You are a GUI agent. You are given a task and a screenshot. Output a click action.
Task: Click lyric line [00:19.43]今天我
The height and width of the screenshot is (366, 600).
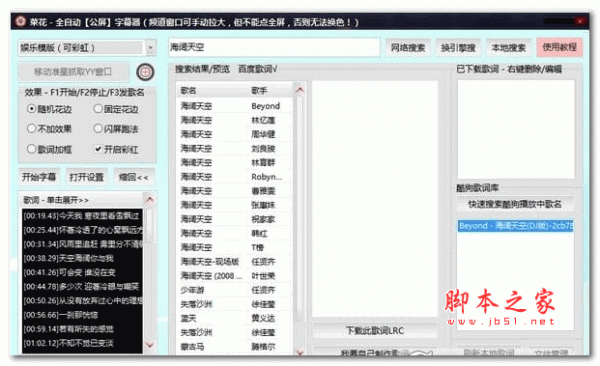[x=82, y=216]
